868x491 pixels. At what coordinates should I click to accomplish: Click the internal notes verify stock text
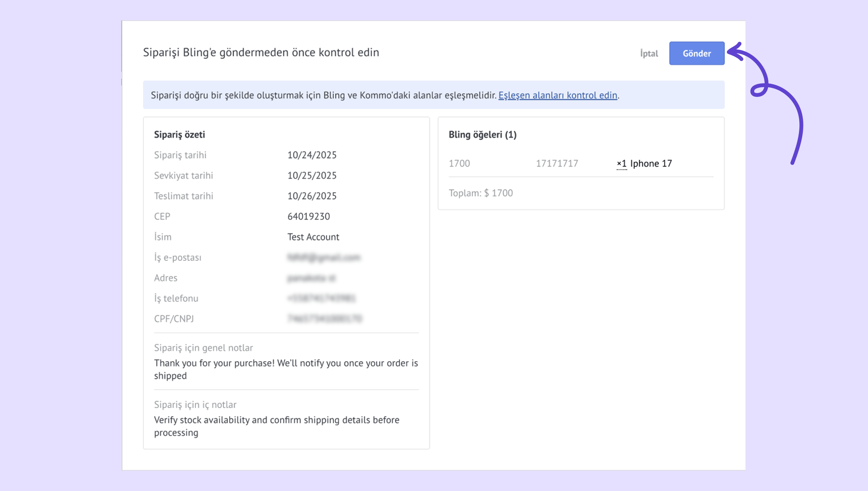click(x=276, y=426)
